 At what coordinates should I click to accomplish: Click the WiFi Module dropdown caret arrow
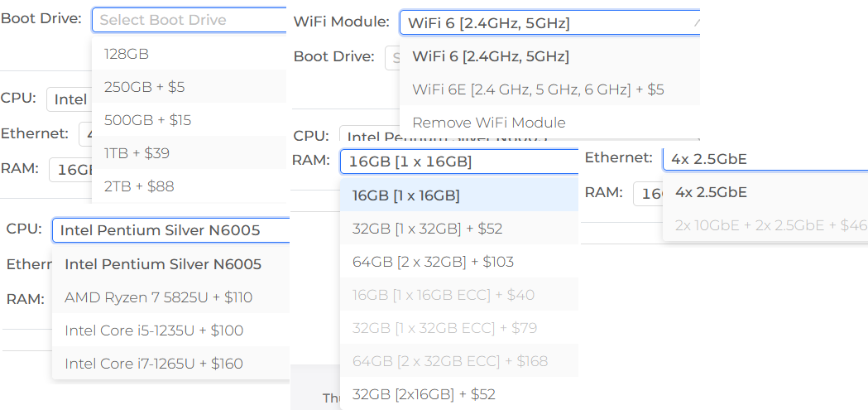point(695,22)
